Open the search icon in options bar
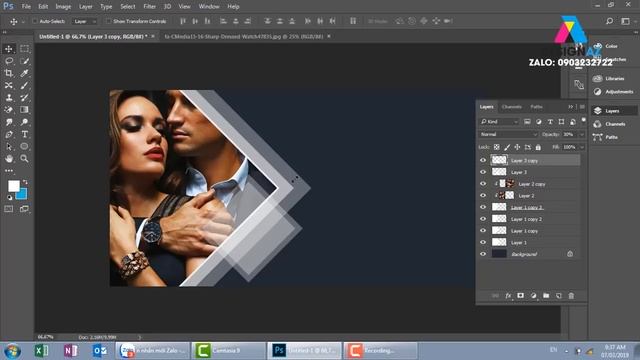 tap(609, 21)
